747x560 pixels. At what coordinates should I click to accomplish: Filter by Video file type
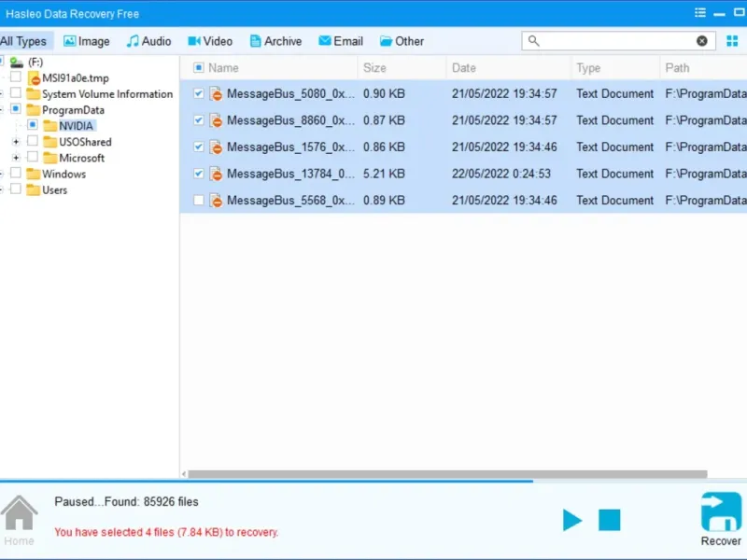point(210,41)
